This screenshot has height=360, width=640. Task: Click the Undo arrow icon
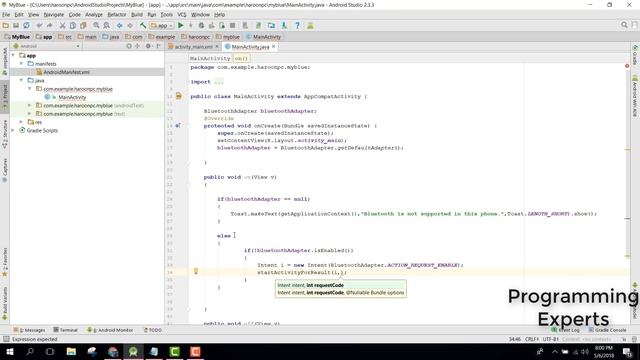39,26
